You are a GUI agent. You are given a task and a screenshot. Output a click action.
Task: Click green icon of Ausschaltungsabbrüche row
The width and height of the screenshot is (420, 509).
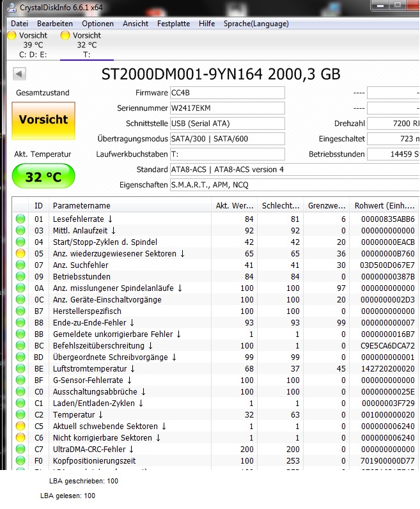coord(20,392)
